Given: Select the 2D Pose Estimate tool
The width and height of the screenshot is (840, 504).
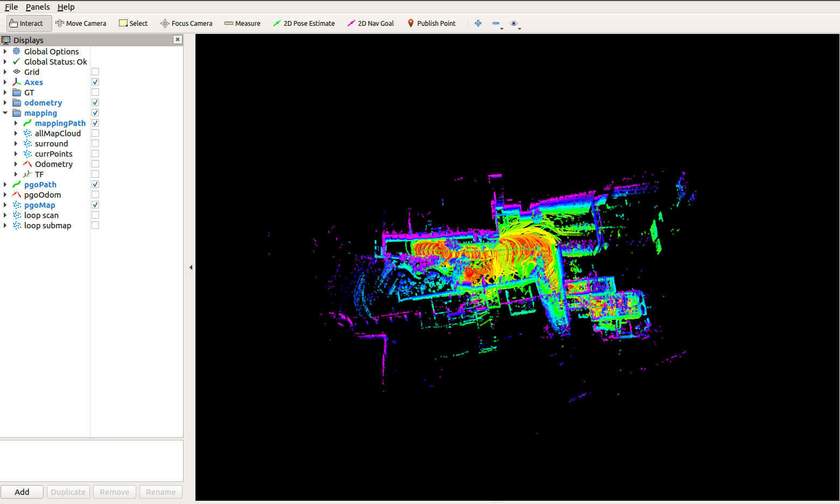Looking at the screenshot, I should tap(304, 23).
